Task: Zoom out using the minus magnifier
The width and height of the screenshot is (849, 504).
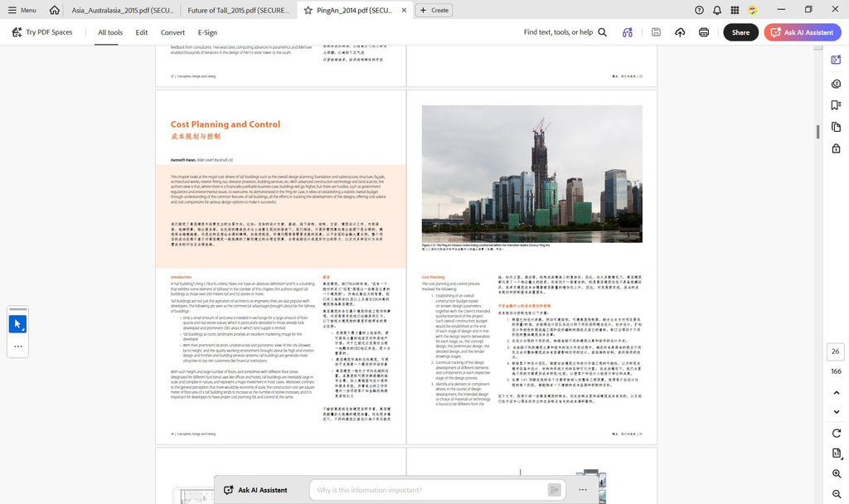Action: coord(837,494)
